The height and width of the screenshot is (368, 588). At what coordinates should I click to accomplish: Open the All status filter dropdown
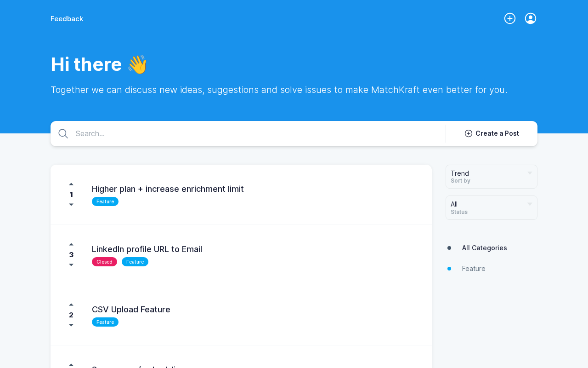(x=492, y=207)
